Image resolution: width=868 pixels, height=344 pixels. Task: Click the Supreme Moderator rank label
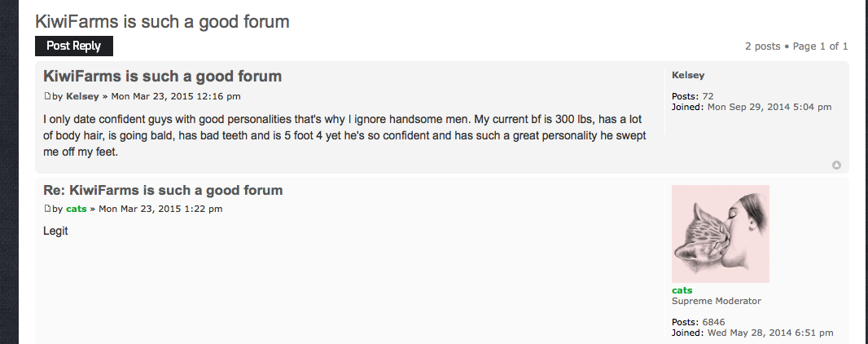[x=717, y=302]
